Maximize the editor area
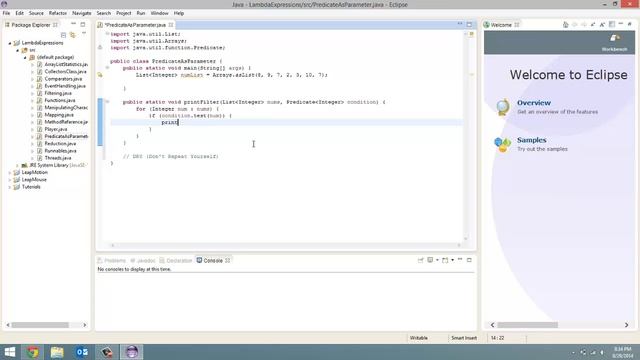This screenshot has height=360, width=640. [x=469, y=24]
